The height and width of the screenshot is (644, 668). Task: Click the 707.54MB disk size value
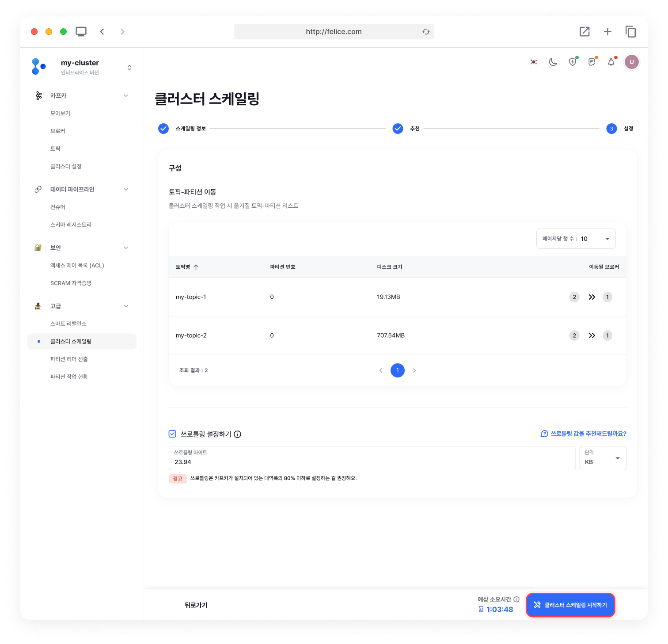(x=391, y=335)
